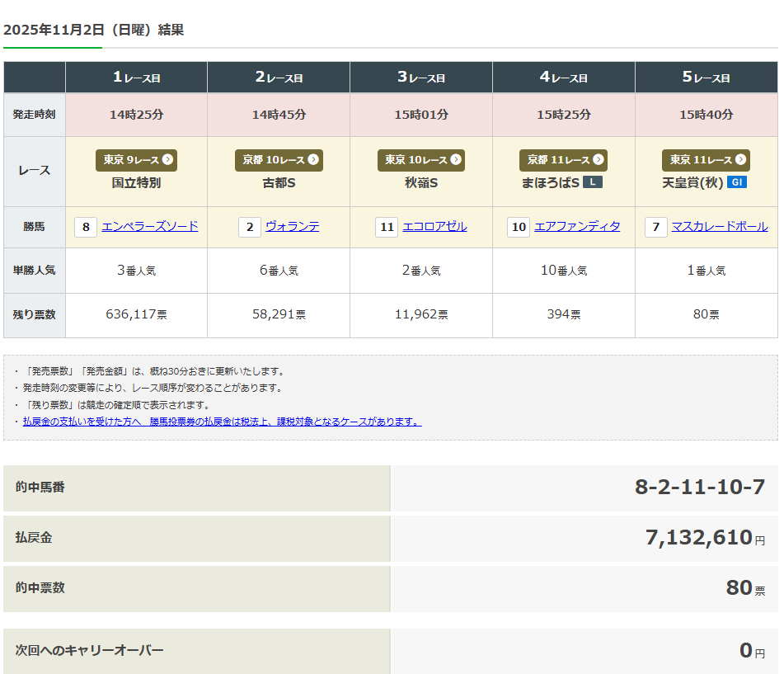Open the エコロアゼル winner link
This screenshot has height=674, width=784.
point(434,226)
